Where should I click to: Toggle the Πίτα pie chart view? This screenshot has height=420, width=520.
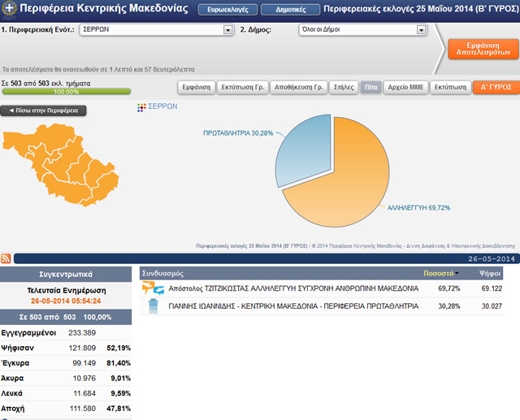[370, 87]
